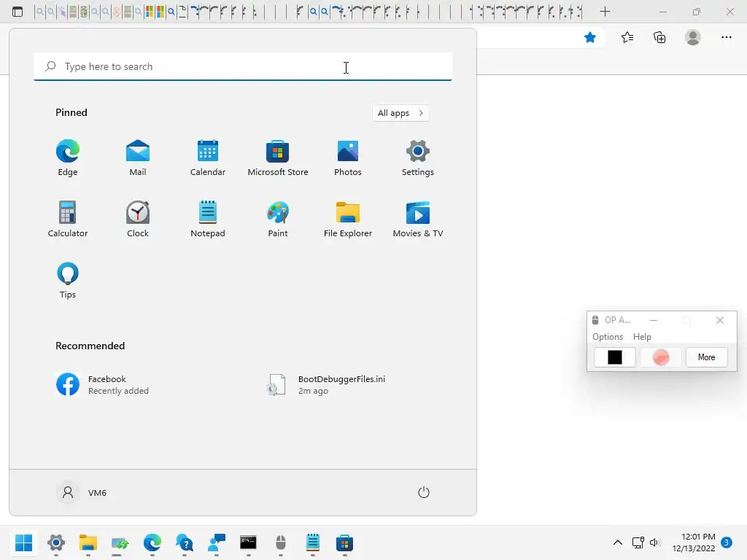Launch the Paint app
Image resolution: width=747 pixels, height=560 pixels.
[x=278, y=219]
